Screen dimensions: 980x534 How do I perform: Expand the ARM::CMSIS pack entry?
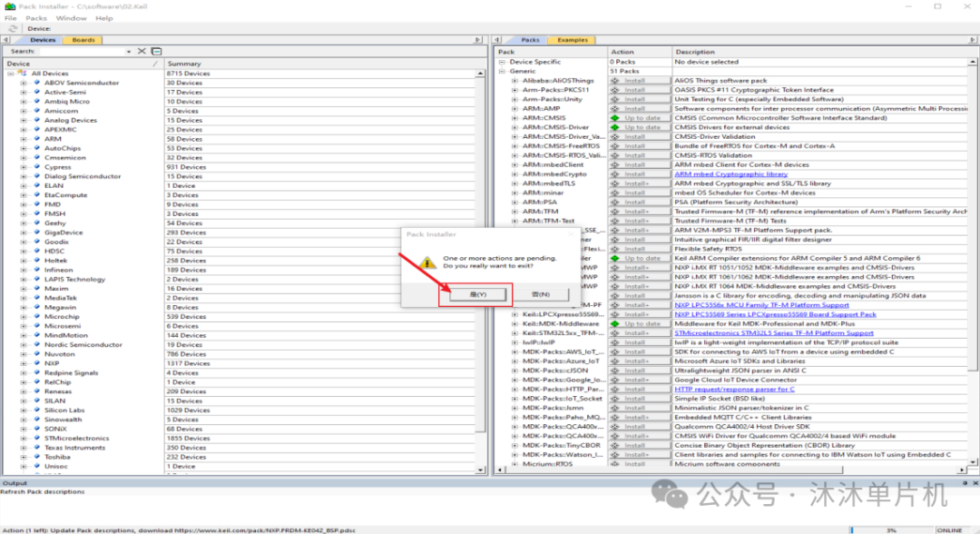pos(515,118)
